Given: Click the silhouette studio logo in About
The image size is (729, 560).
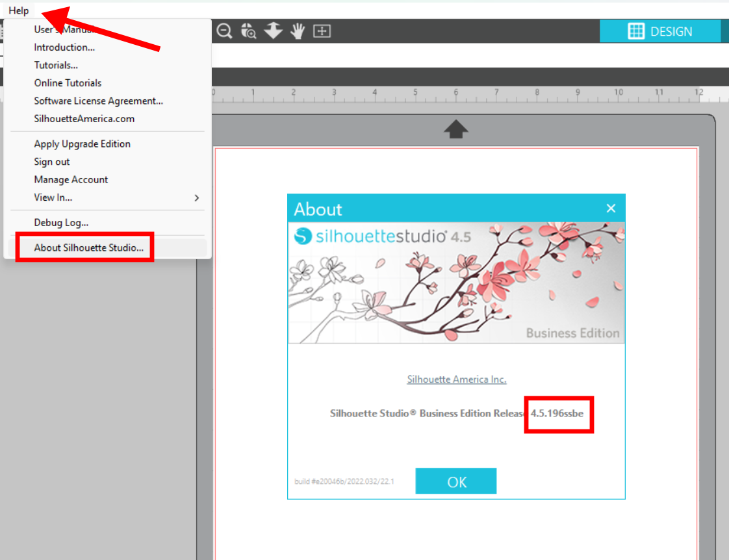Looking at the screenshot, I should 383,236.
